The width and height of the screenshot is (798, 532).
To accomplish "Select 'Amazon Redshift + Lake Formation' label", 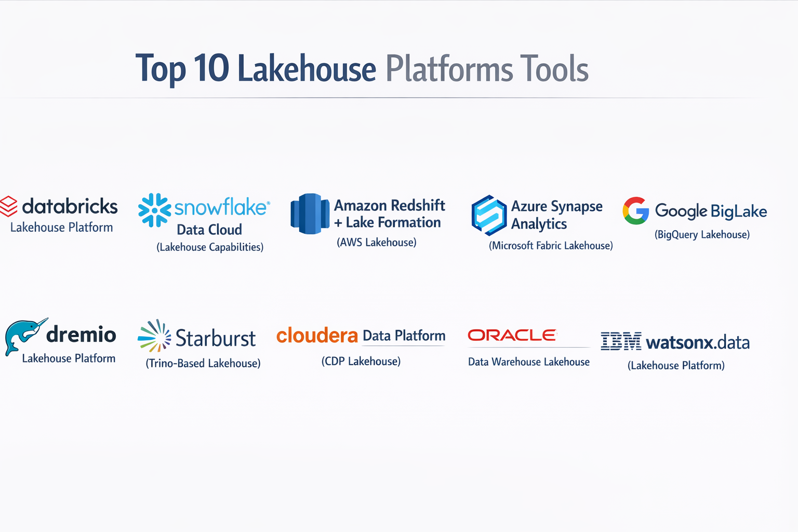I will click(x=390, y=214).
